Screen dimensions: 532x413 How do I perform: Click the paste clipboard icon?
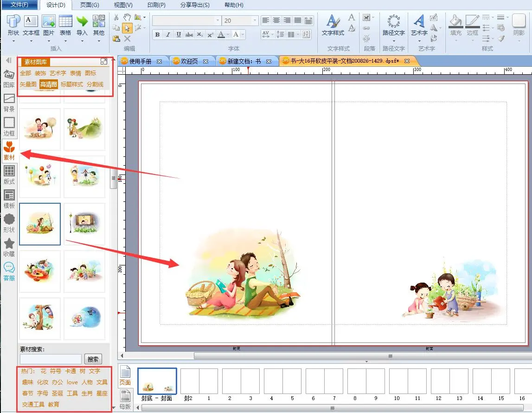[x=116, y=39]
